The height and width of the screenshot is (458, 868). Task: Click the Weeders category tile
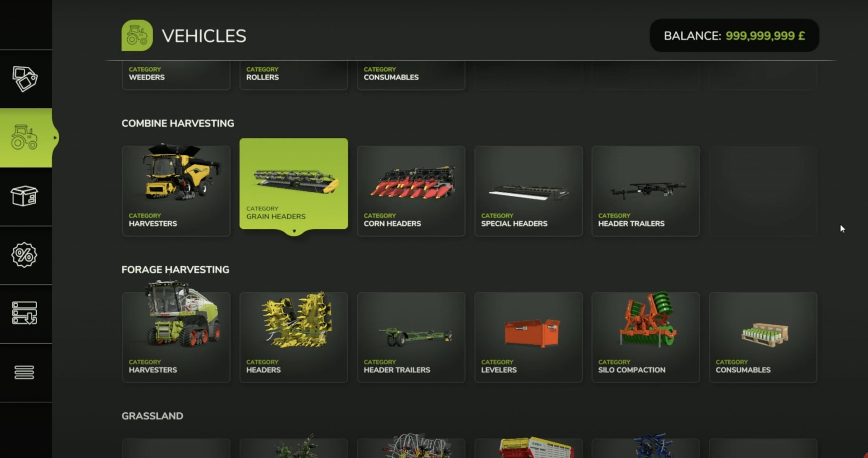(176, 75)
